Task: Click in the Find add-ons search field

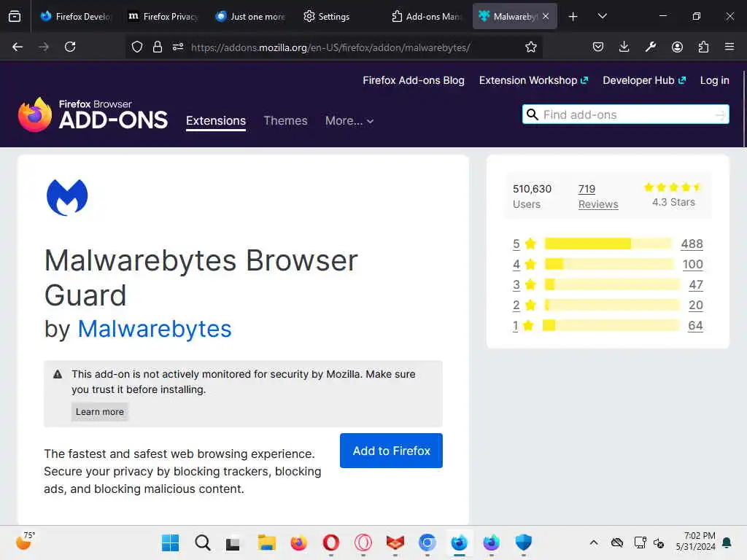Action: 626,114
